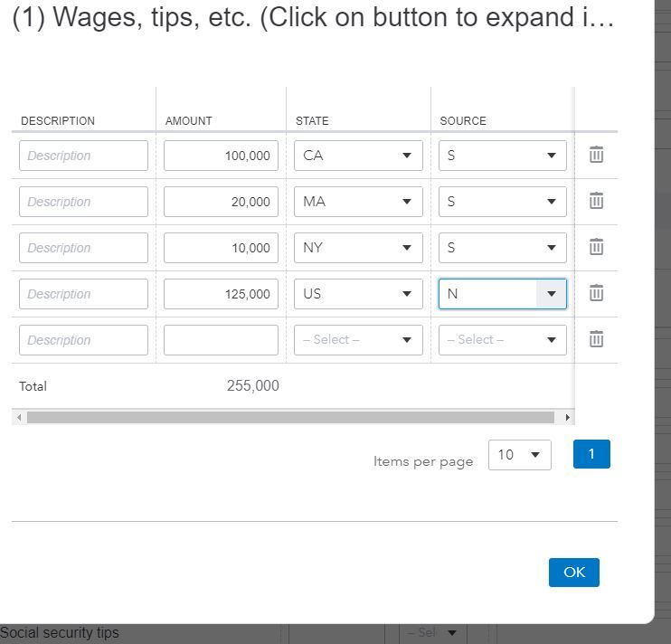
Task: Open the CA state dropdown
Action: [358, 156]
